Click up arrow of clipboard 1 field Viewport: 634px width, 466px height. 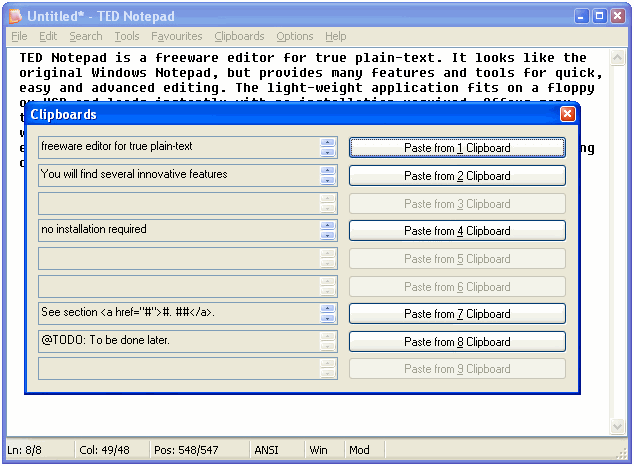328,143
